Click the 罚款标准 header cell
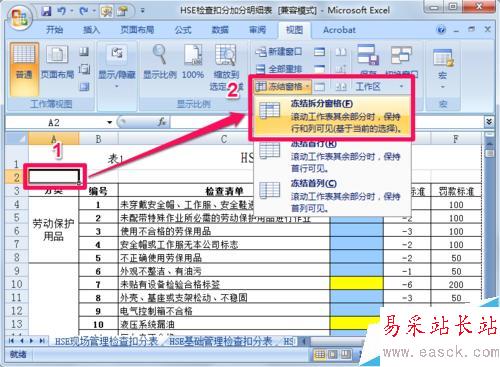The height and width of the screenshot is (367, 500). tap(456, 191)
